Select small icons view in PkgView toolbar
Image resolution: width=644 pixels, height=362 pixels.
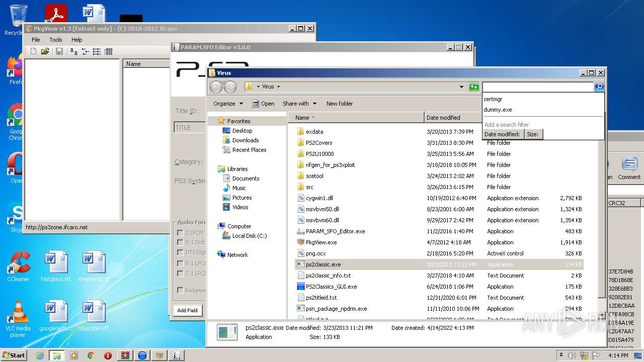(85, 51)
